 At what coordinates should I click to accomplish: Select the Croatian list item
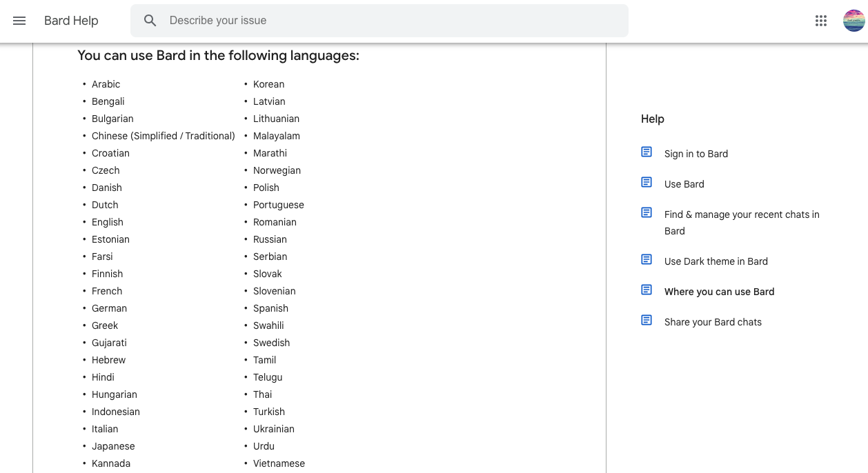tap(110, 153)
